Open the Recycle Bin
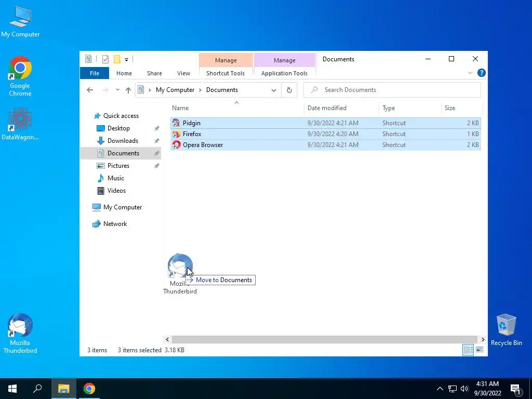 tap(506, 330)
